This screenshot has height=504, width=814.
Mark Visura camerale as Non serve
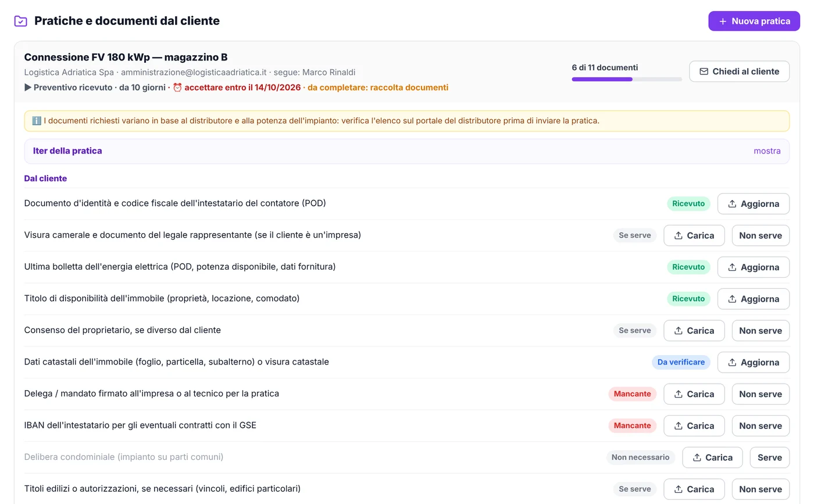[761, 235]
